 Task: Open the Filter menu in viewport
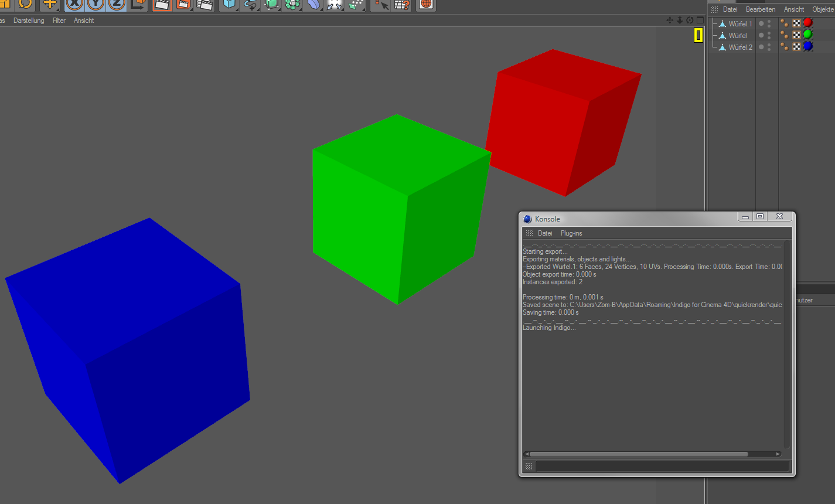pos(59,21)
